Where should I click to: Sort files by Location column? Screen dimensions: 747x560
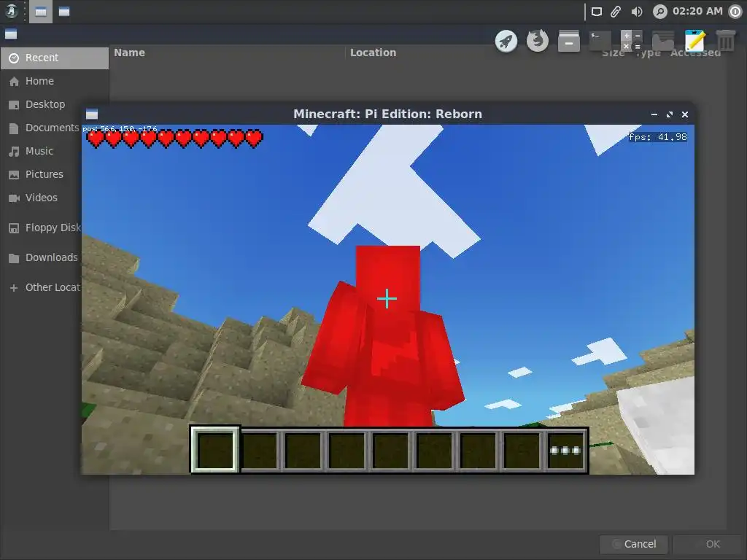(373, 52)
